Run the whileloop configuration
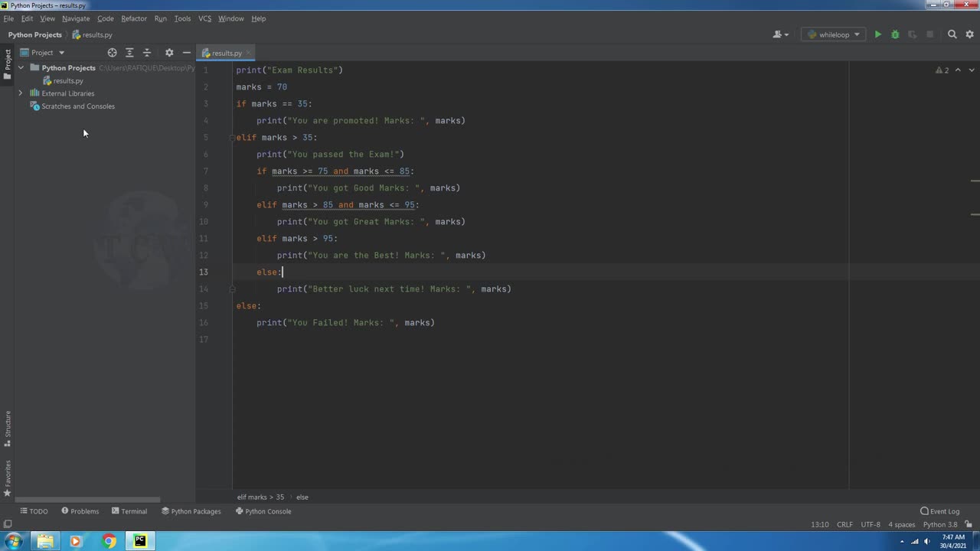Image resolution: width=980 pixels, height=551 pixels. click(878, 34)
